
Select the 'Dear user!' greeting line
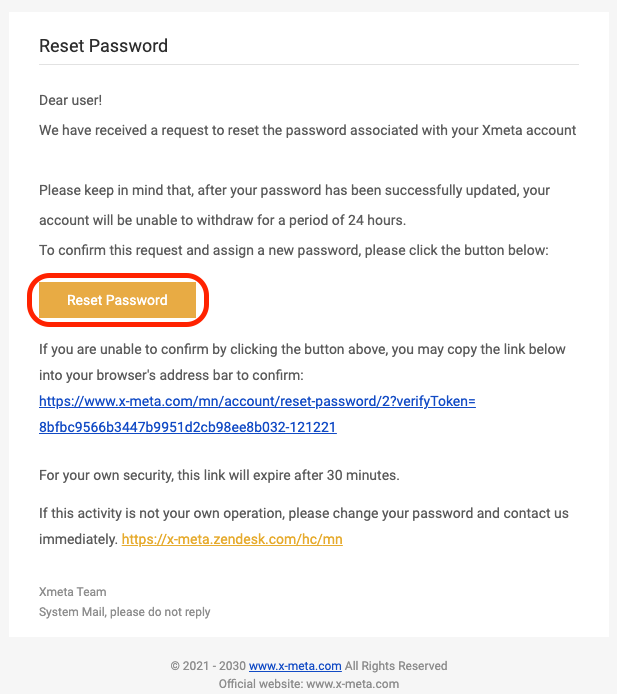coord(70,100)
